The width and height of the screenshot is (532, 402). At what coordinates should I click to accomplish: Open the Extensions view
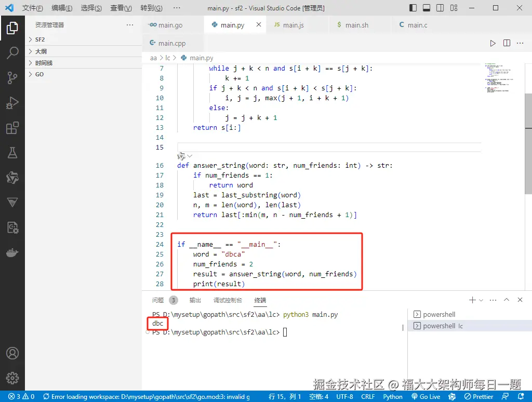point(12,128)
